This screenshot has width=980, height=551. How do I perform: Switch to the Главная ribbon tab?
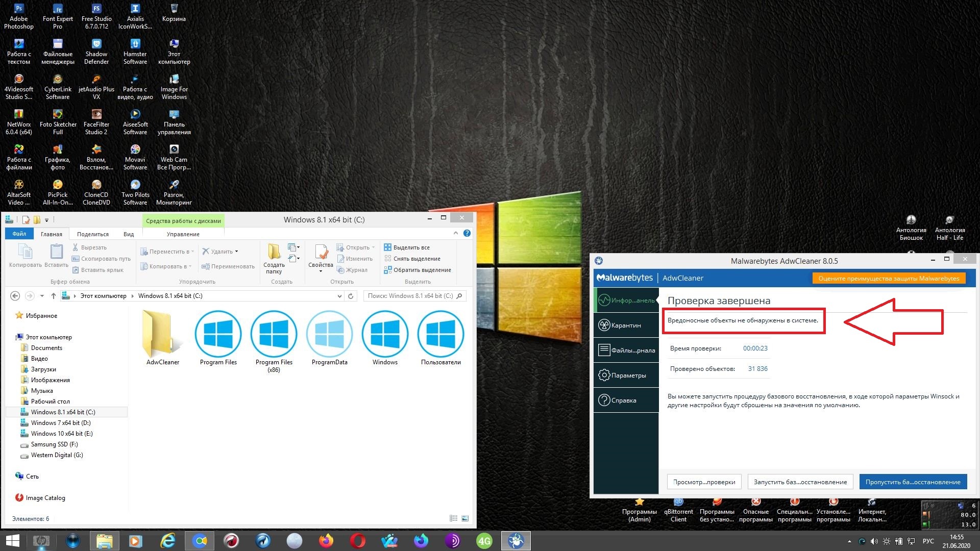coord(52,234)
